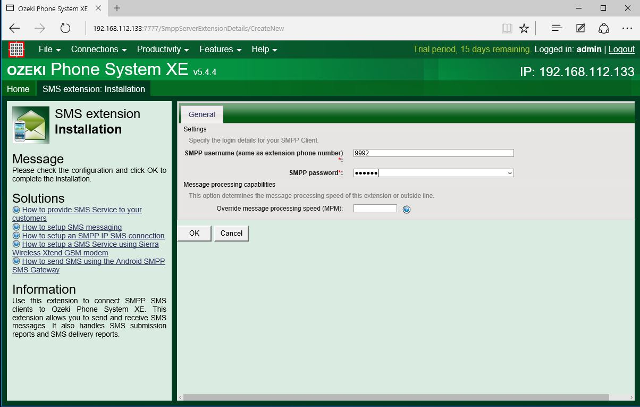The image size is (640, 407).
Task: Click the OK button
Action: (x=195, y=234)
